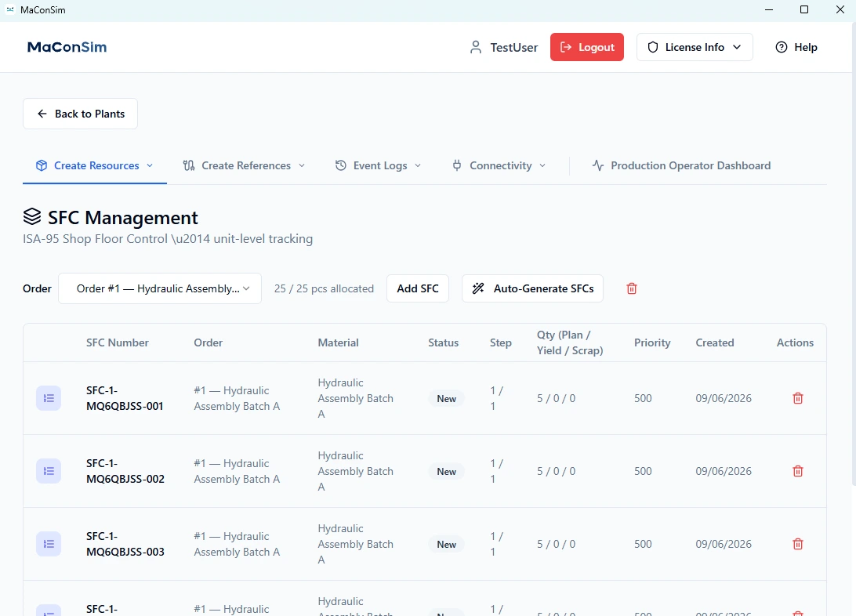Click the New status badge for SFC-1-MQ6QBJSS-001
The height and width of the screenshot is (616, 856).
tap(447, 399)
